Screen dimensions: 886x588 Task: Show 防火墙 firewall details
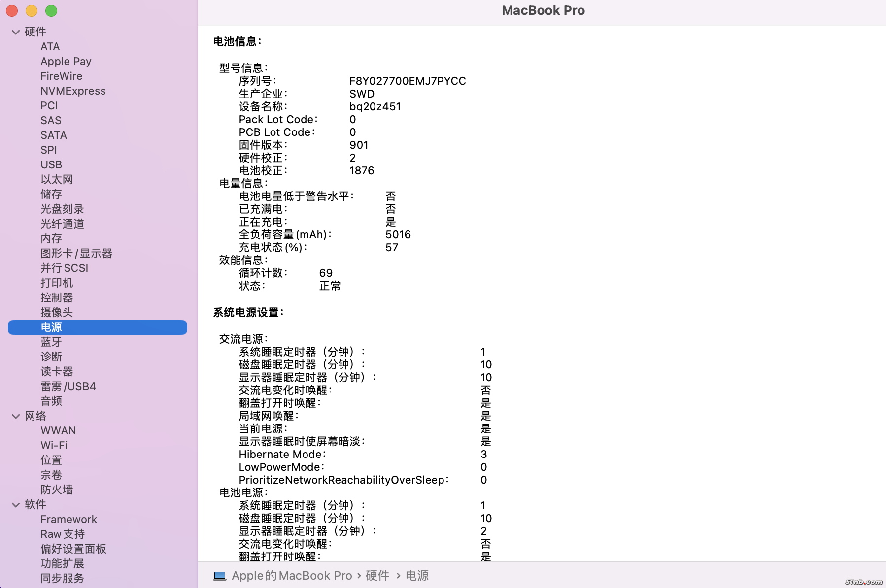[x=57, y=490]
